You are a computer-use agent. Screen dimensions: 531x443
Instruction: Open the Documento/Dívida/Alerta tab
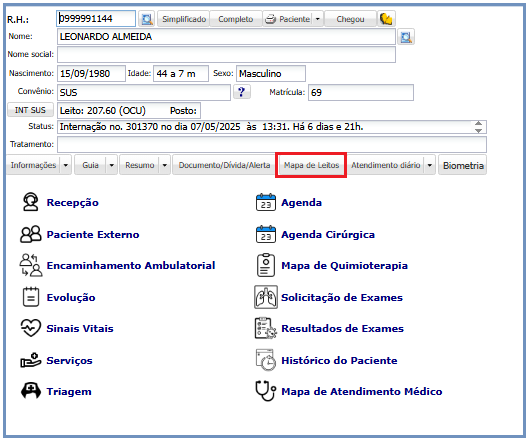tap(224, 165)
